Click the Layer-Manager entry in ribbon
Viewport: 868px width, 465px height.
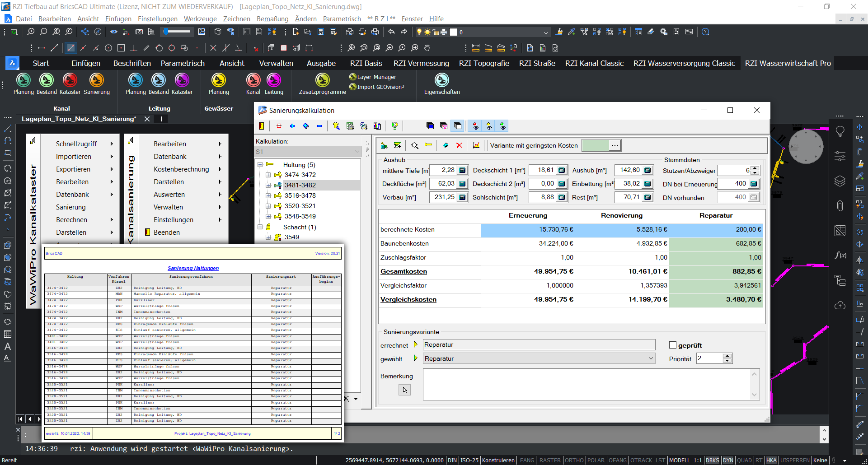pyautogui.click(x=373, y=77)
